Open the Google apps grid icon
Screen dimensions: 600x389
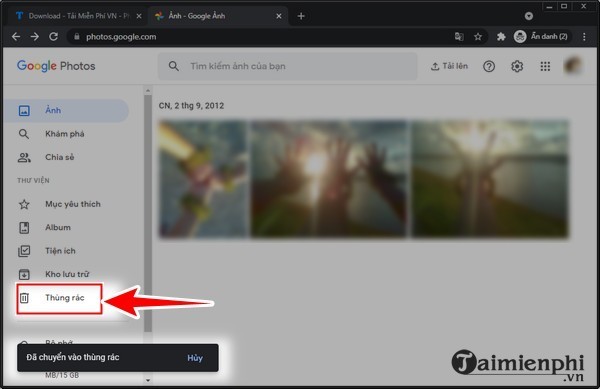tap(545, 67)
